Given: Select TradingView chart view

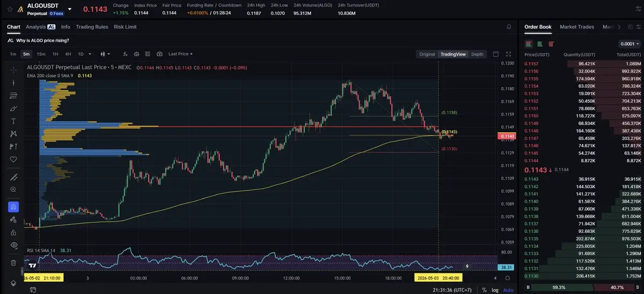Looking at the screenshot, I should (453, 54).
